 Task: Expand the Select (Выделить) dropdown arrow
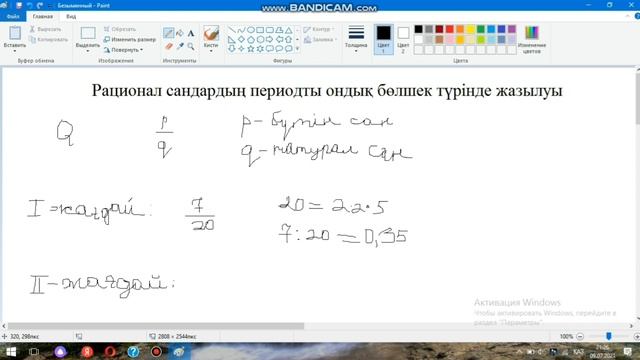[88, 51]
